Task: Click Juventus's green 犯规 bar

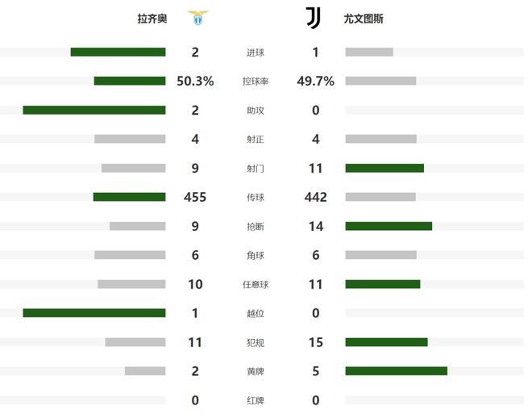Action: point(386,341)
